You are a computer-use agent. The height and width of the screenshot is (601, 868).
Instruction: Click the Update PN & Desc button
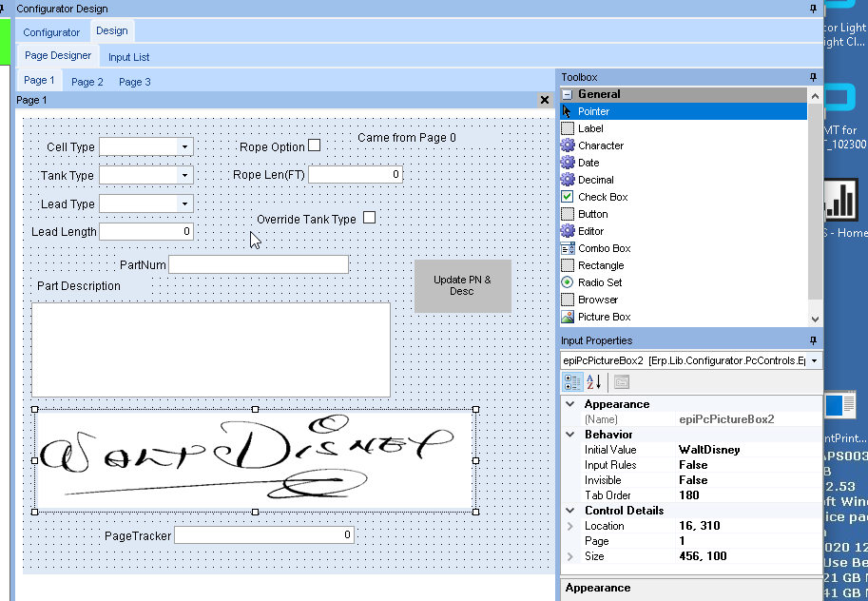coord(462,285)
